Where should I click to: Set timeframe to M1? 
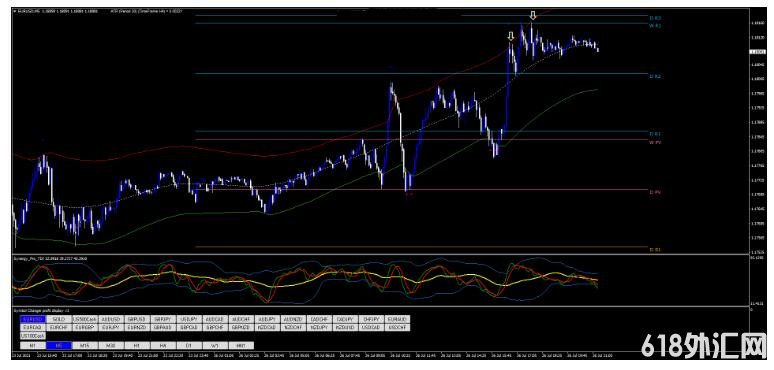[33, 345]
